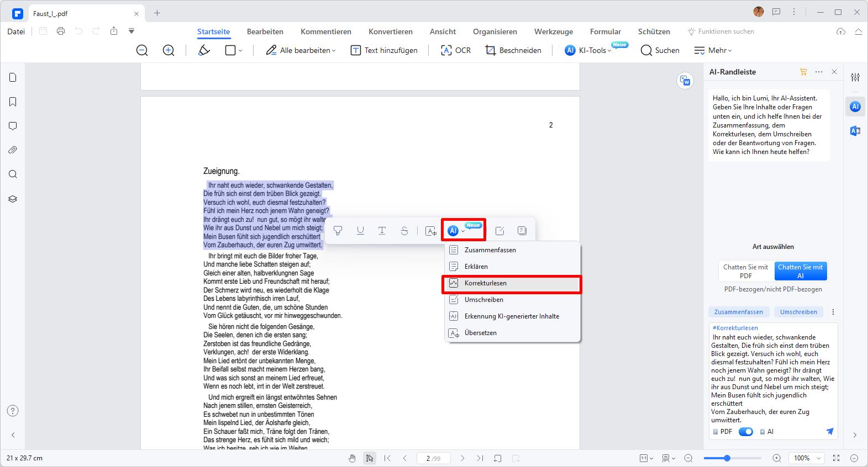Click the zoom in magnifier in toolbar
868x467 pixels.
point(169,50)
